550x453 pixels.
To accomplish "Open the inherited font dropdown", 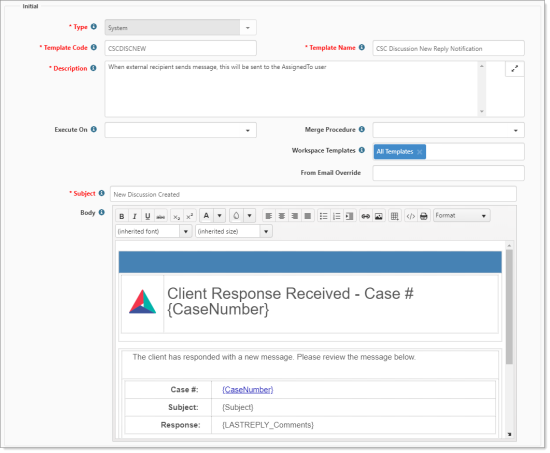I will pyautogui.click(x=153, y=231).
